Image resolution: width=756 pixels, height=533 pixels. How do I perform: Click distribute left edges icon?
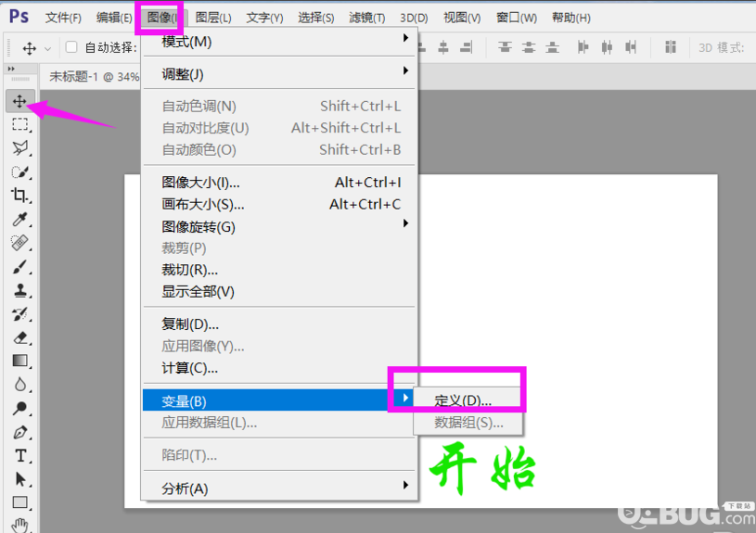[583, 47]
